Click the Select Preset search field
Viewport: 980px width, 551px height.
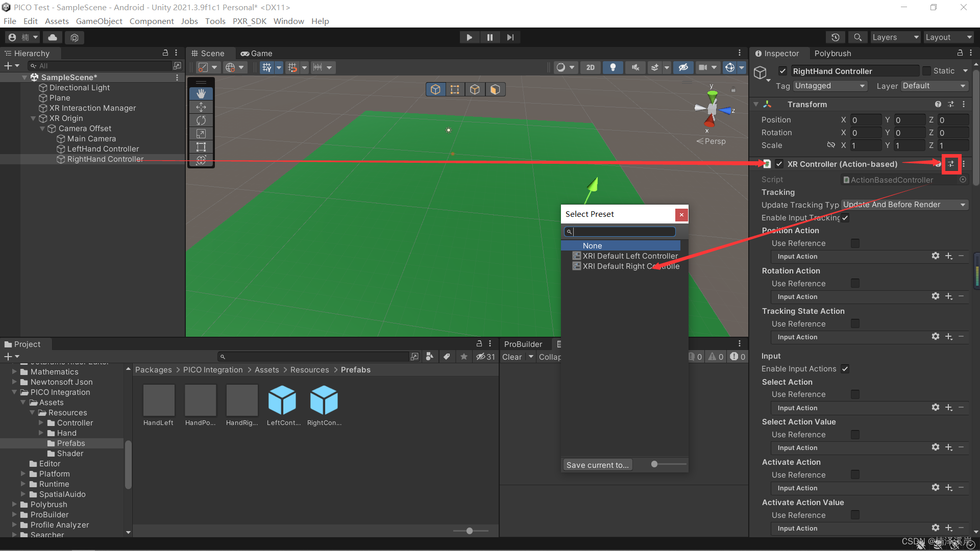pos(620,232)
